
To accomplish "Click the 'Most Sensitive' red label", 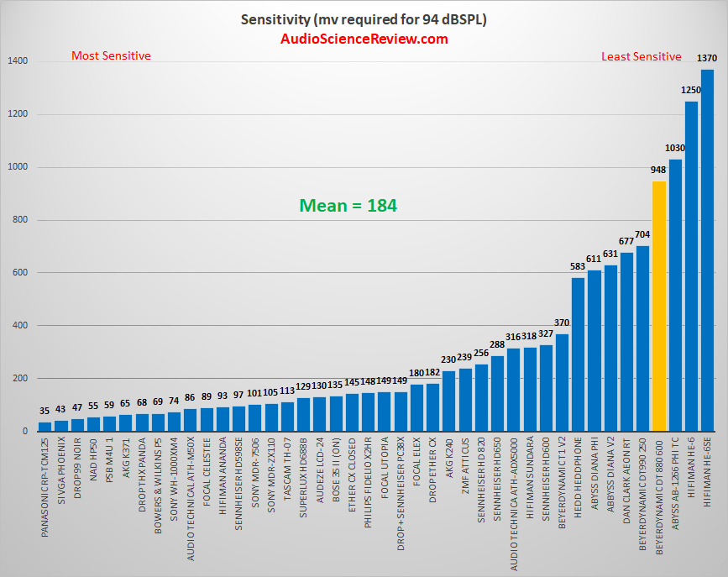I will tap(111, 55).
